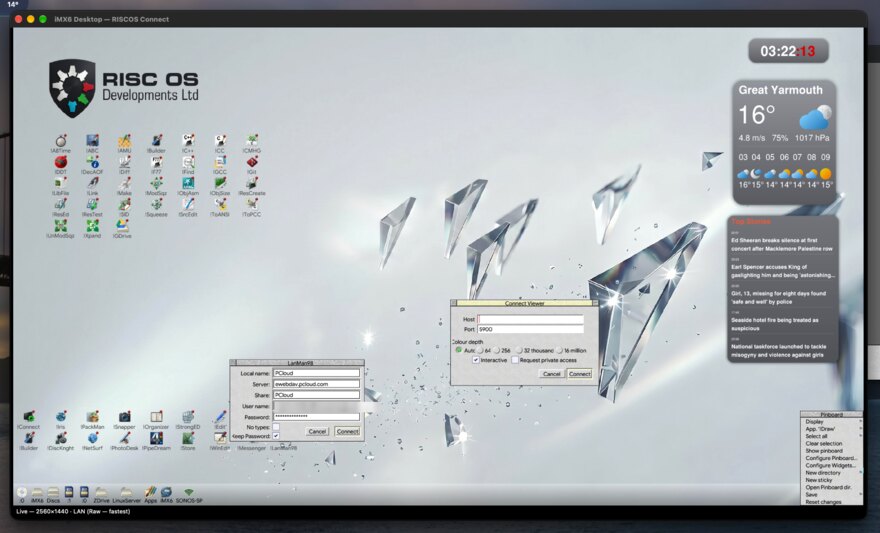Open Configure Pinboard... menu entry
Viewport: 880px width, 533px height.
point(831,458)
